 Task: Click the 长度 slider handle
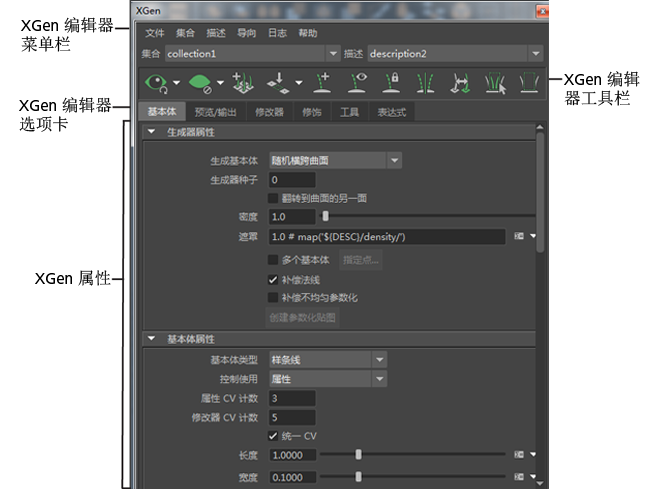(x=358, y=455)
